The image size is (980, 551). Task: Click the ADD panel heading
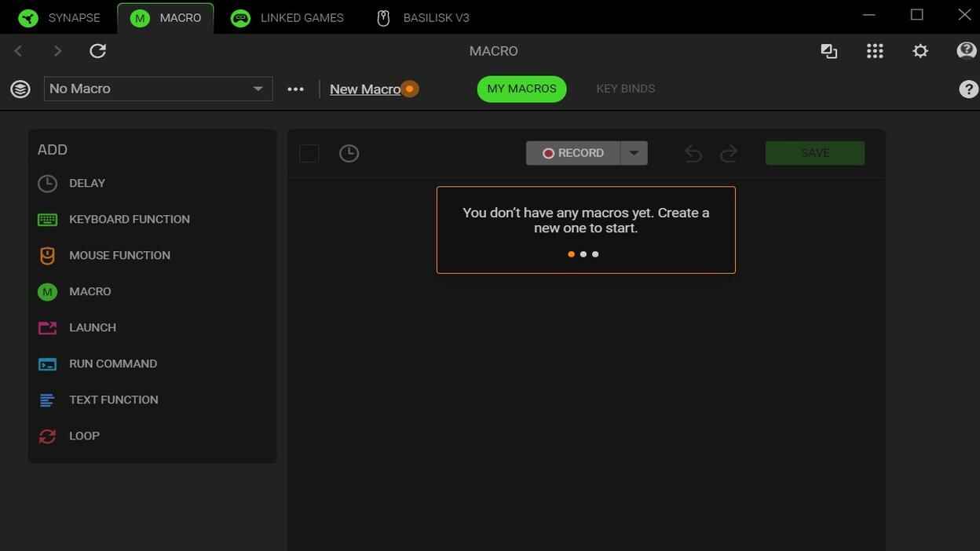coord(53,150)
